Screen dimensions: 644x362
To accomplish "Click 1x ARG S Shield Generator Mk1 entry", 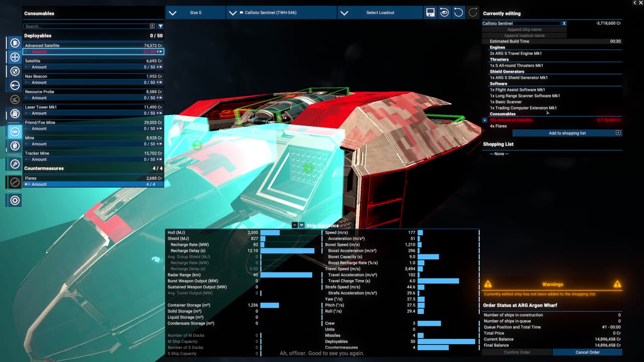I will click(x=519, y=77).
